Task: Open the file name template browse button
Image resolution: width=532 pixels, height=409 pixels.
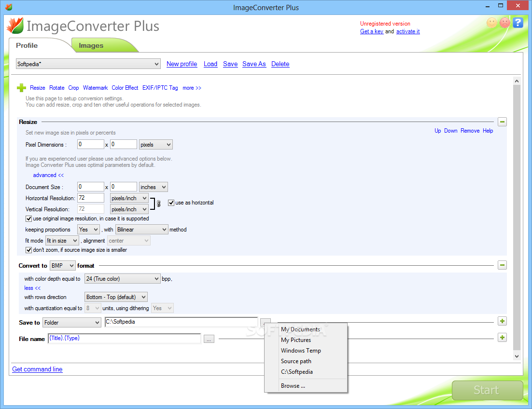Action: tap(209, 339)
